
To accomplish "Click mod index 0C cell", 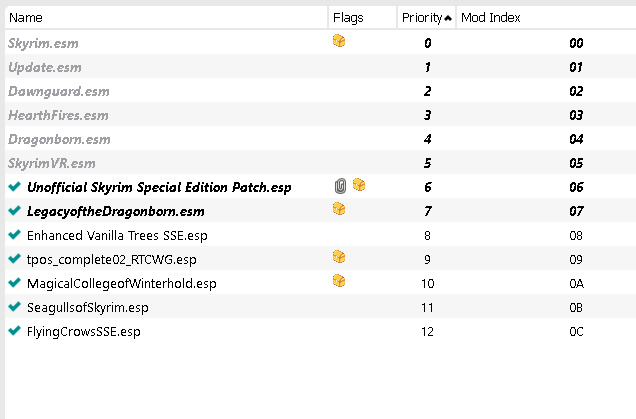I will point(576,331).
